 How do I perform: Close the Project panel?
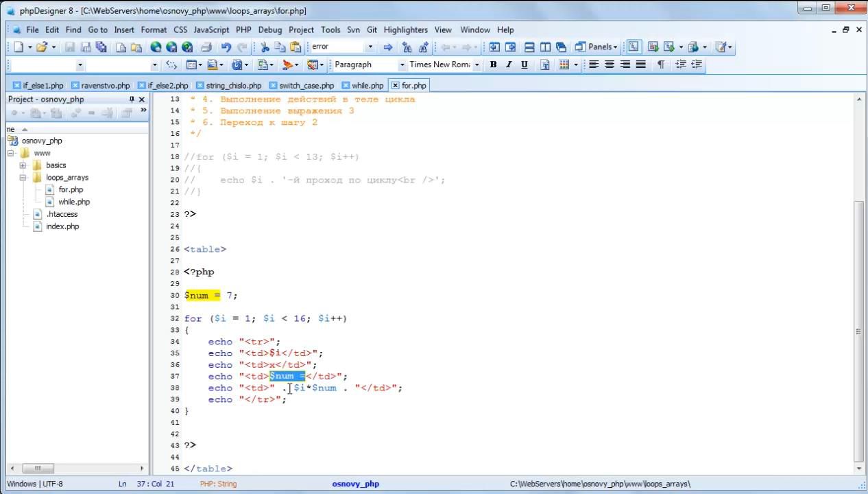point(143,99)
